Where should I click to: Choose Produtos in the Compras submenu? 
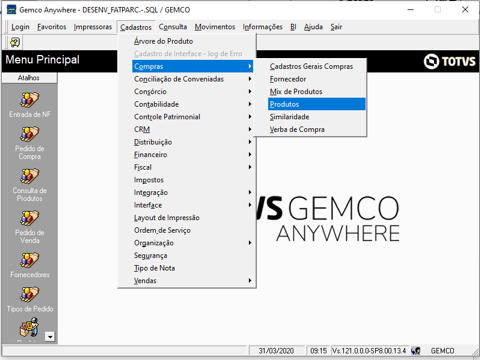[x=317, y=104]
